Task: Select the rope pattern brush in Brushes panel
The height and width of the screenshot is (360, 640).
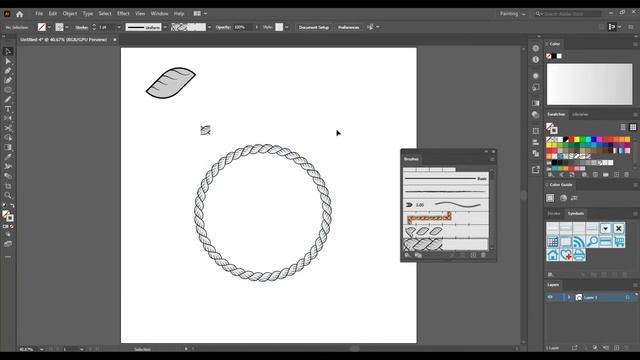Action: (445, 244)
